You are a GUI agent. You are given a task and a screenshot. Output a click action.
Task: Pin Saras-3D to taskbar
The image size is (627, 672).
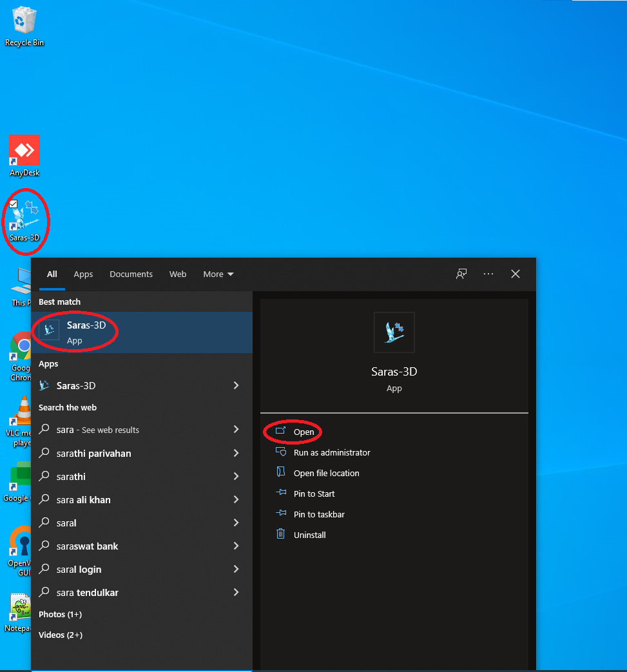(x=311, y=514)
